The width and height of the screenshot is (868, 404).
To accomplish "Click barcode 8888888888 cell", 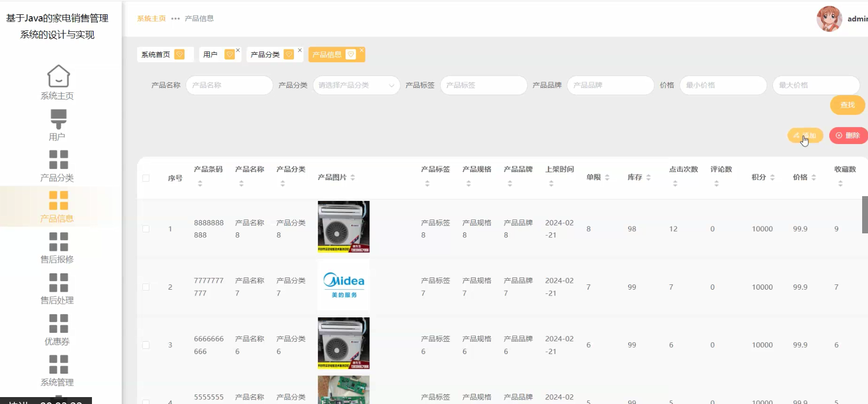I will pyautogui.click(x=209, y=229).
